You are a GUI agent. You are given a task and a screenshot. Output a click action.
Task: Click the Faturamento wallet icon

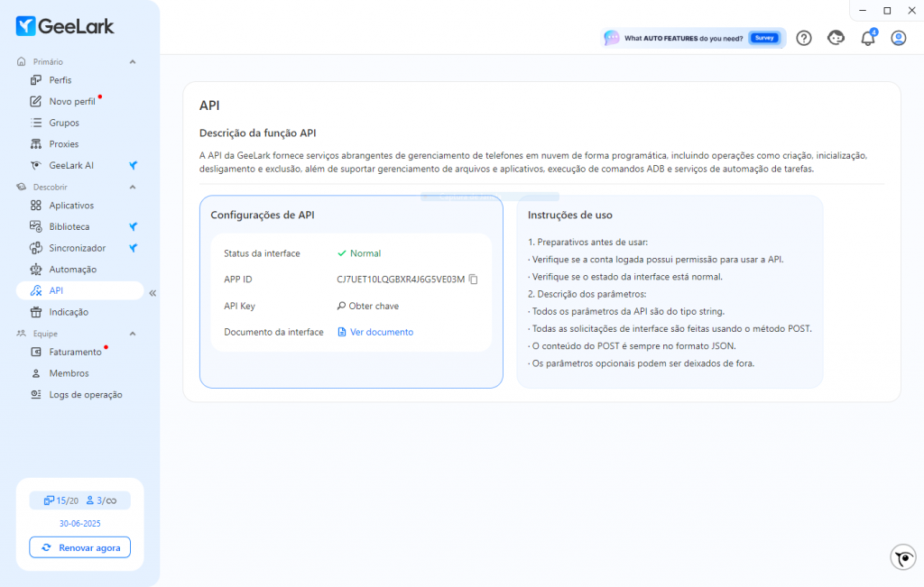pos(36,352)
